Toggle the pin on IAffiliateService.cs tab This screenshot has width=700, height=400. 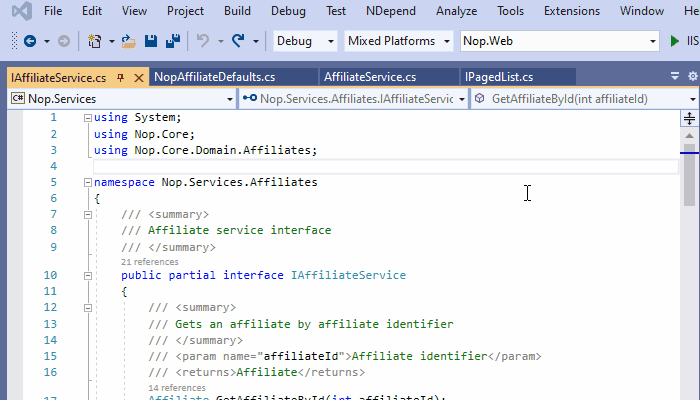click(120, 77)
